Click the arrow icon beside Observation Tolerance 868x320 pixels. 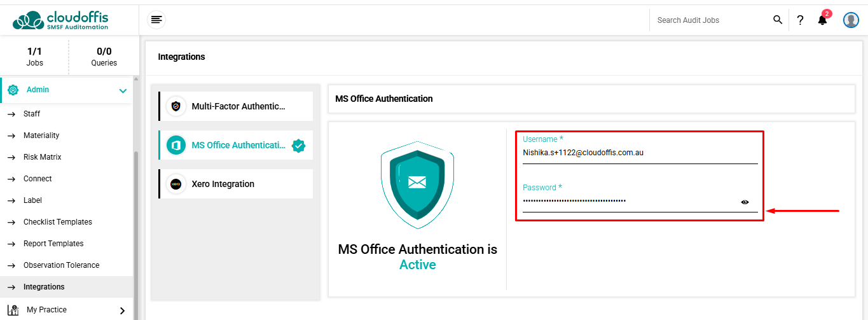click(11, 266)
